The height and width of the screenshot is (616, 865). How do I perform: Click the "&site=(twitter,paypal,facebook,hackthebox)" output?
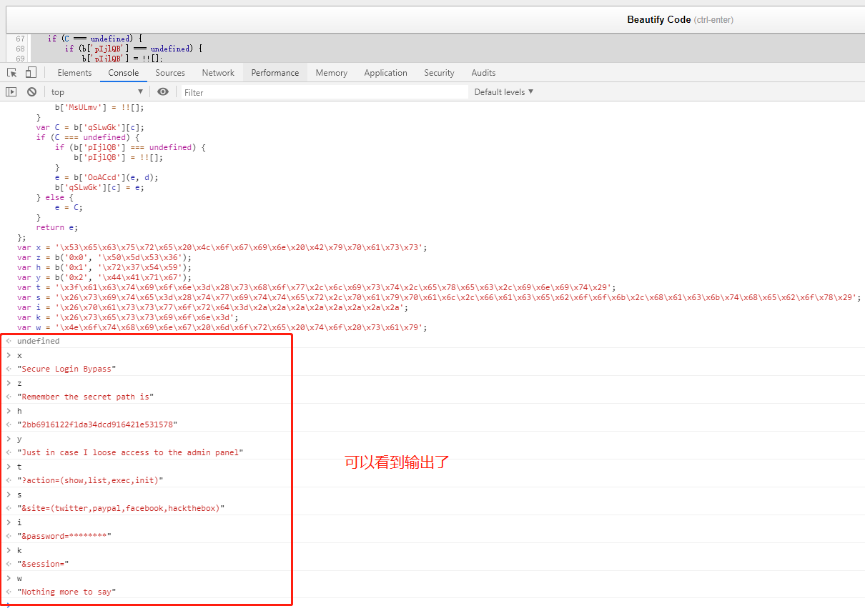[x=121, y=508]
